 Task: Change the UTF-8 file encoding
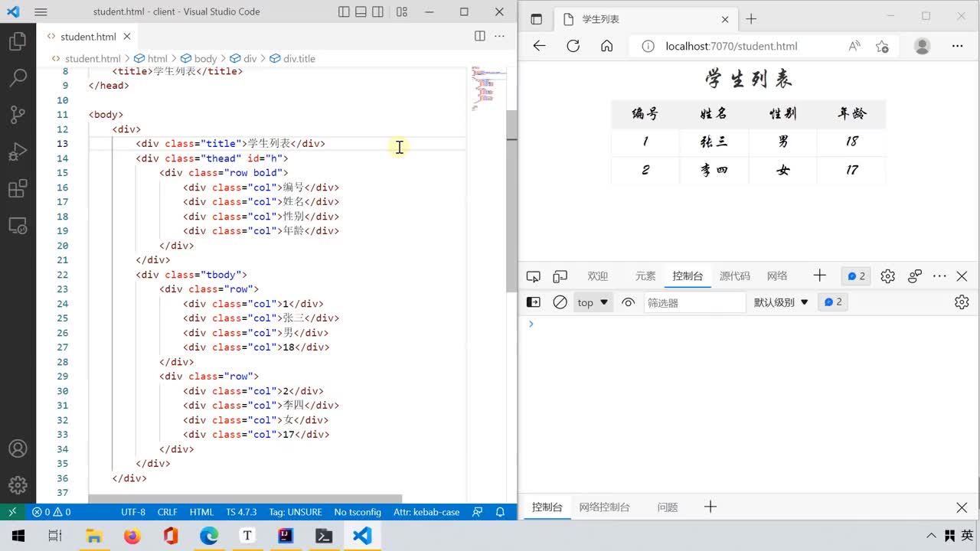coord(132,512)
